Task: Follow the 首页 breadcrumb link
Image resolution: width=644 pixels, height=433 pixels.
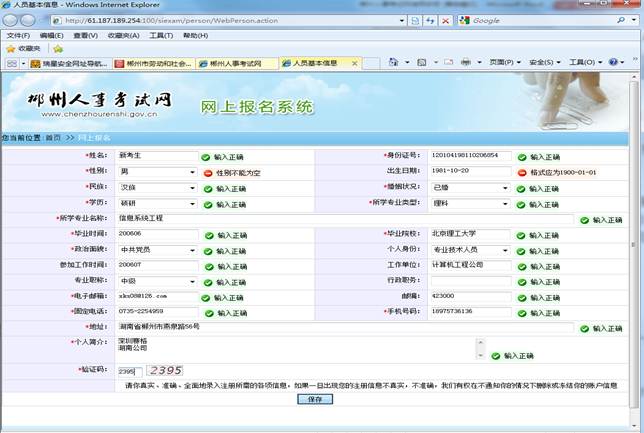Action: point(53,138)
